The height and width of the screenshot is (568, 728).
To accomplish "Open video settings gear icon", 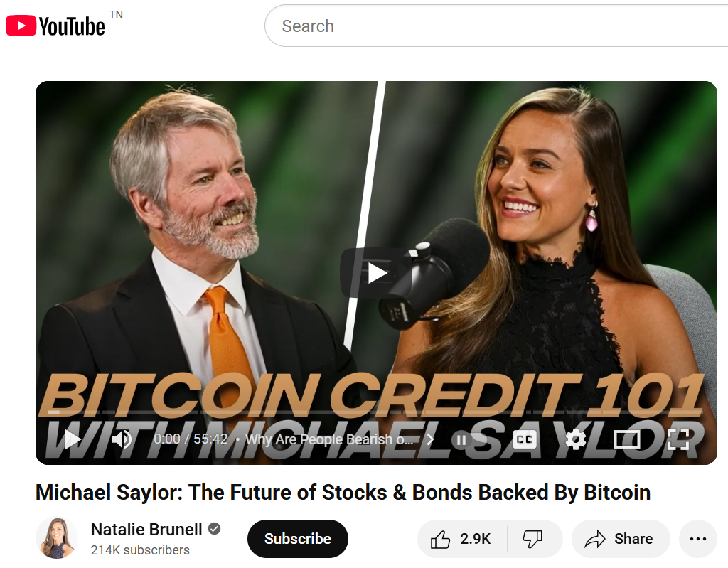I will tap(576, 439).
